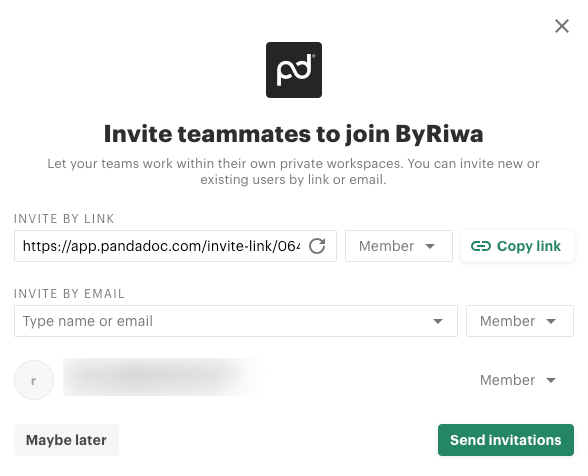The width and height of the screenshot is (588, 476).
Task: Click the INVITE BY EMAIL label
Action: [69, 294]
